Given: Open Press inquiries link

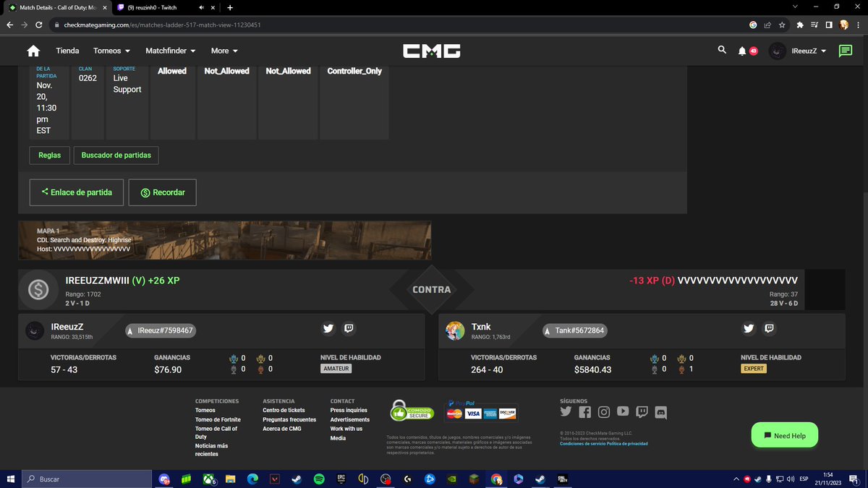Looking at the screenshot, I should 349,410.
